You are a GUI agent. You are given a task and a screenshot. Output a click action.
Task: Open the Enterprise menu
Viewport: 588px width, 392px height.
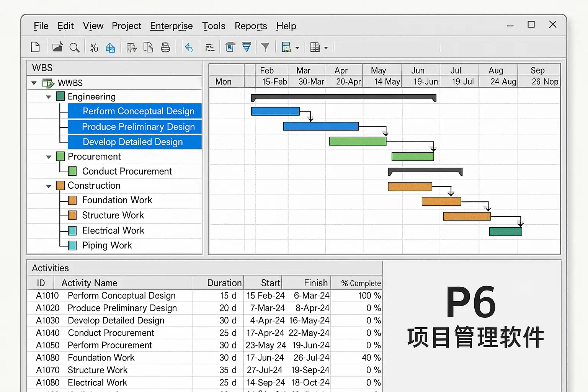pyautogui.click(x=171, y=26)
